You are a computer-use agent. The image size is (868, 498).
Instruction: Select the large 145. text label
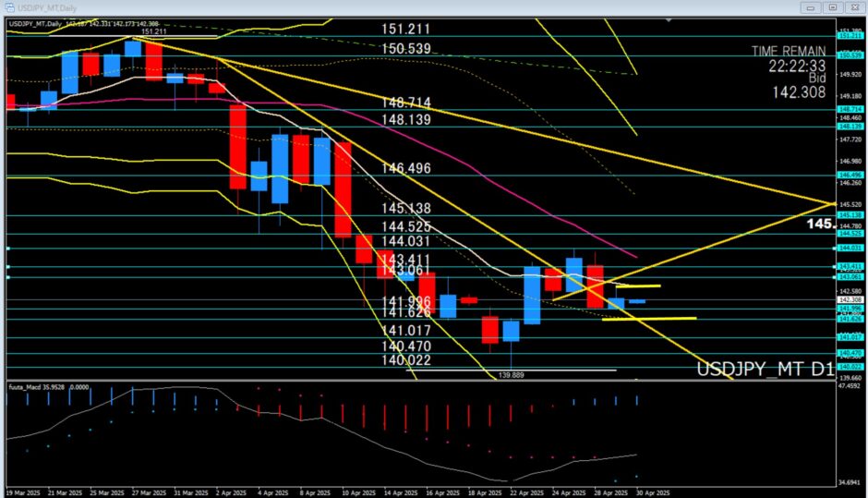point(820,224)
